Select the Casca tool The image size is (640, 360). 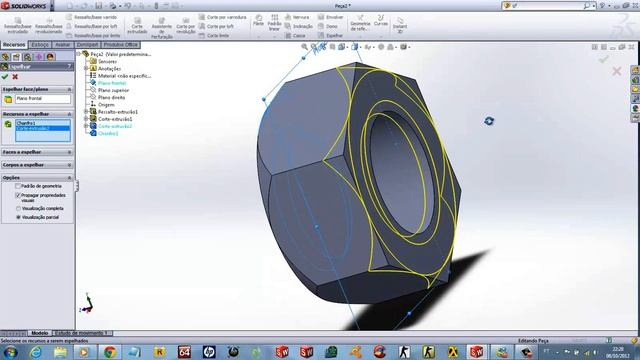tap(295, 36)
